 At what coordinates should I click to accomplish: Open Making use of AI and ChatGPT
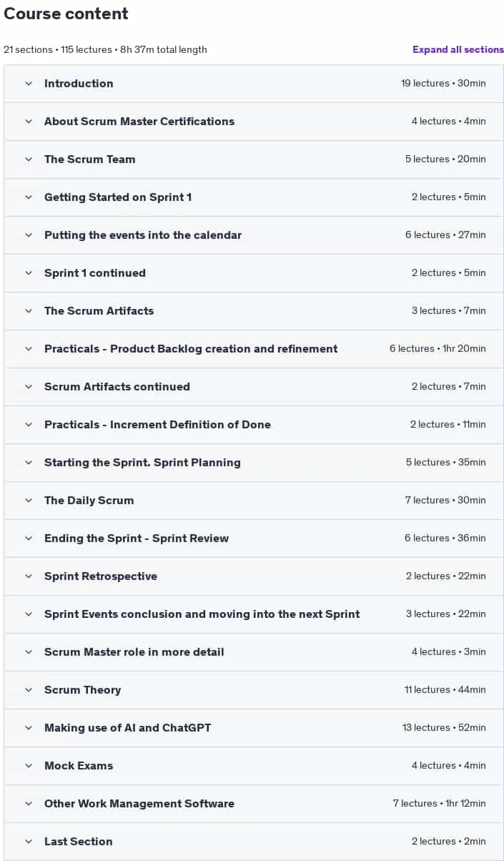click(x=254, y=727)
